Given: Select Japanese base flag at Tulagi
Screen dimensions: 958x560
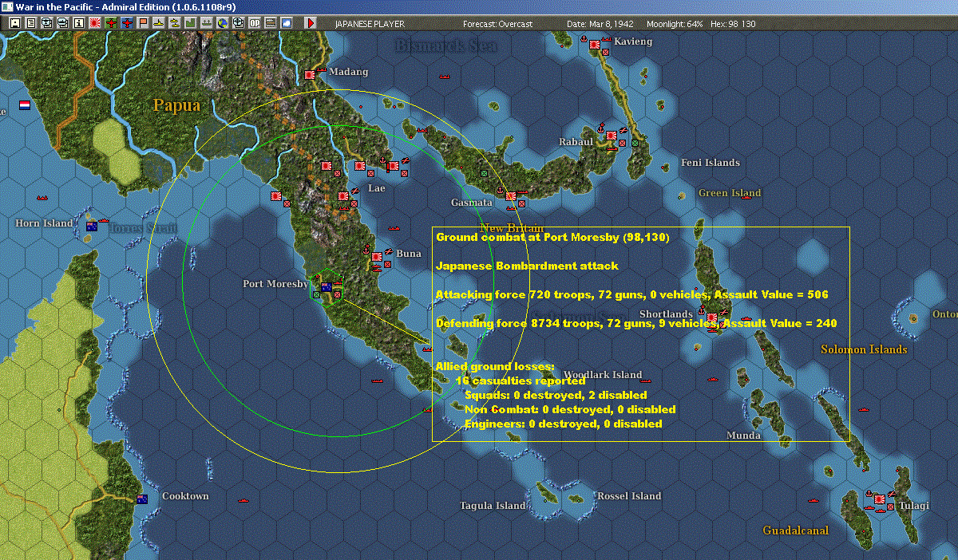Looking at the screenshot, I should [880, 499].
